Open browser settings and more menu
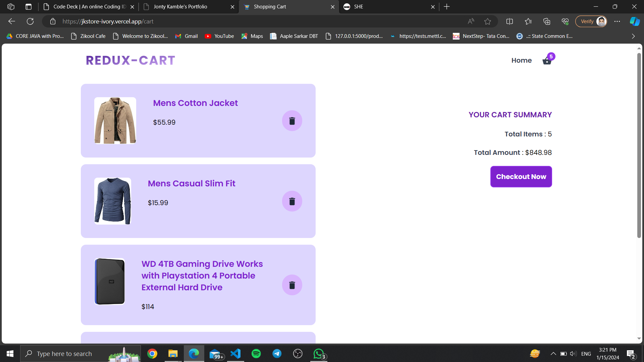 (617, 21)
